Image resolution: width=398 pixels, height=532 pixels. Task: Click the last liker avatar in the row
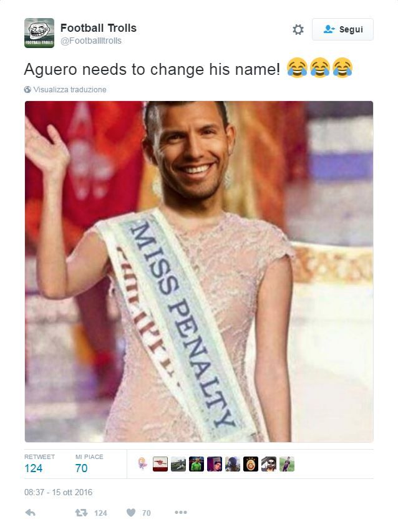(287, 464)
